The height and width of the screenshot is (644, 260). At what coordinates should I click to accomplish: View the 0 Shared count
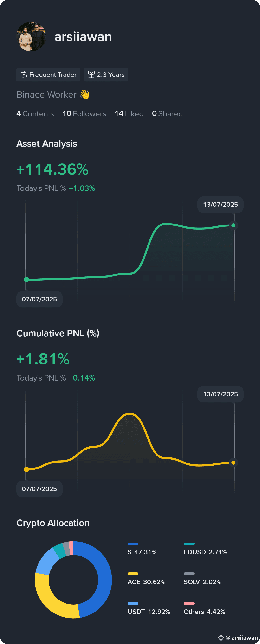167,114
